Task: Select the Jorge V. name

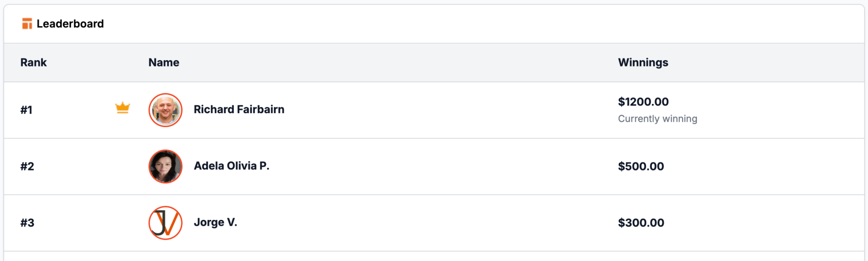Action: click(x=216, y=223)
